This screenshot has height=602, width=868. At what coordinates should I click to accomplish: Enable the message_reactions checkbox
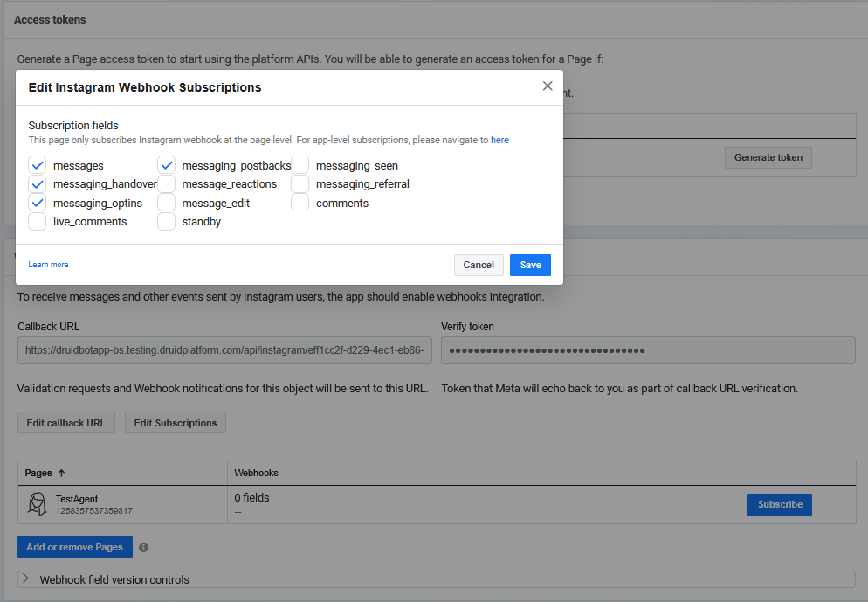coord(166,183)
